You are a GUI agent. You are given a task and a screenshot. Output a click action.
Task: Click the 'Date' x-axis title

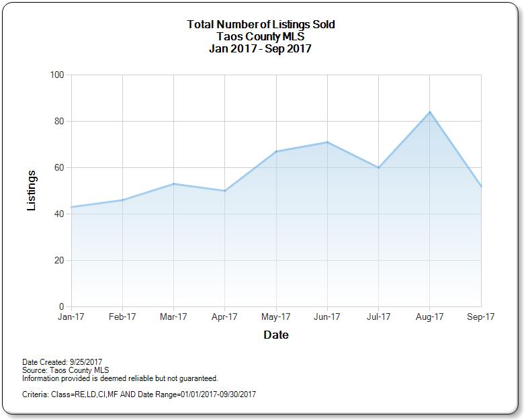click(x=276, y=335)
